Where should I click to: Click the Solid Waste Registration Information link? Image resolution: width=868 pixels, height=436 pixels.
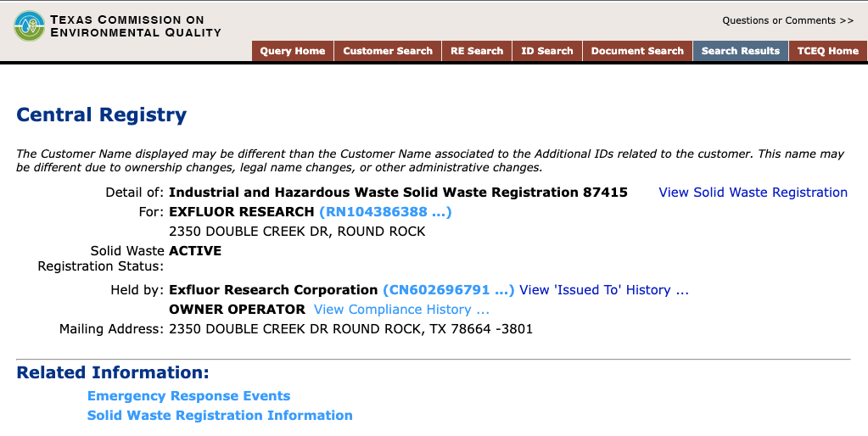coord(220,416)
